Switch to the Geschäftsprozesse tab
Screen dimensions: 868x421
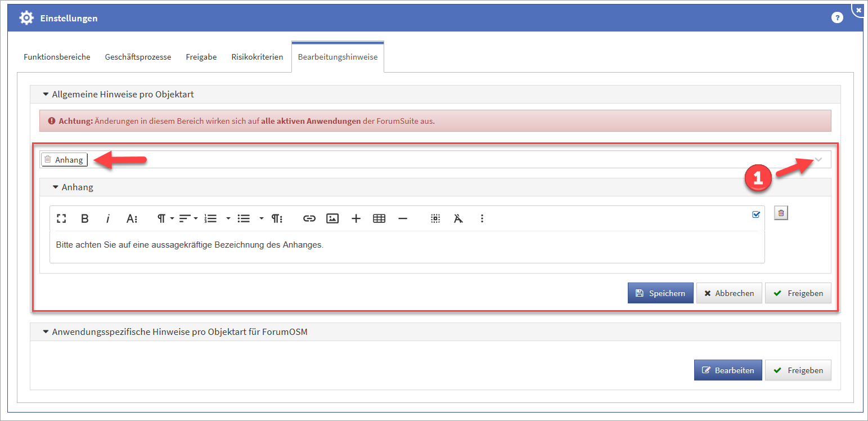(x=138, y=57)
